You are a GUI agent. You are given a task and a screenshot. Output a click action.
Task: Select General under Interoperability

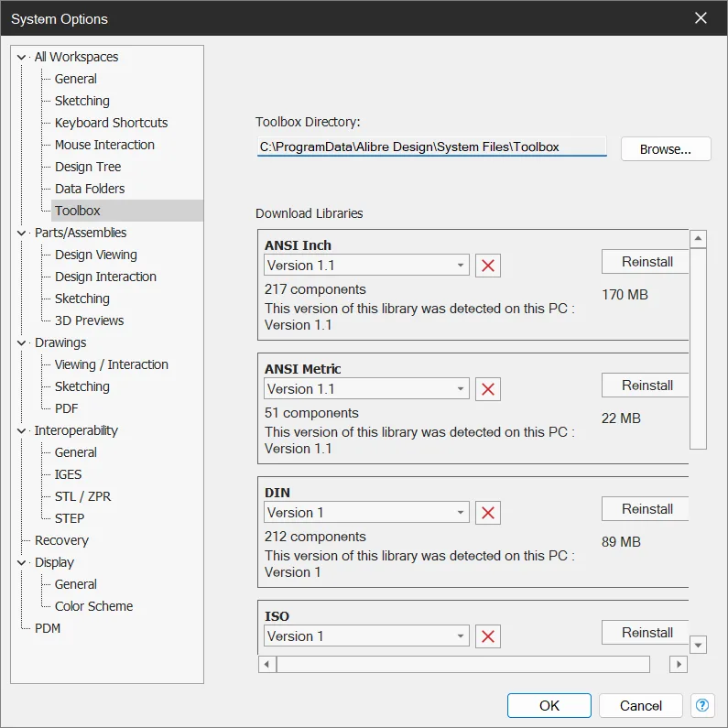tap(76, 452)
